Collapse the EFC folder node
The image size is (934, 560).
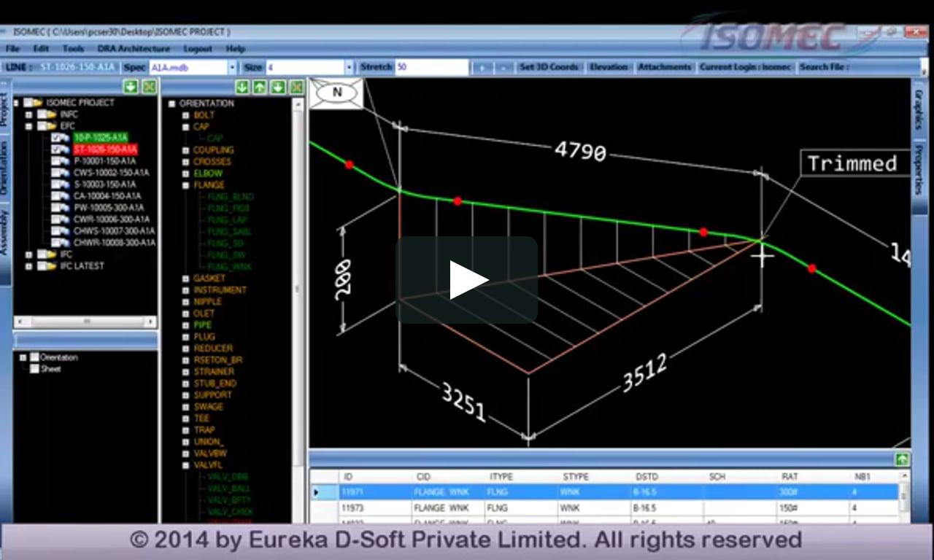[28, 126]
